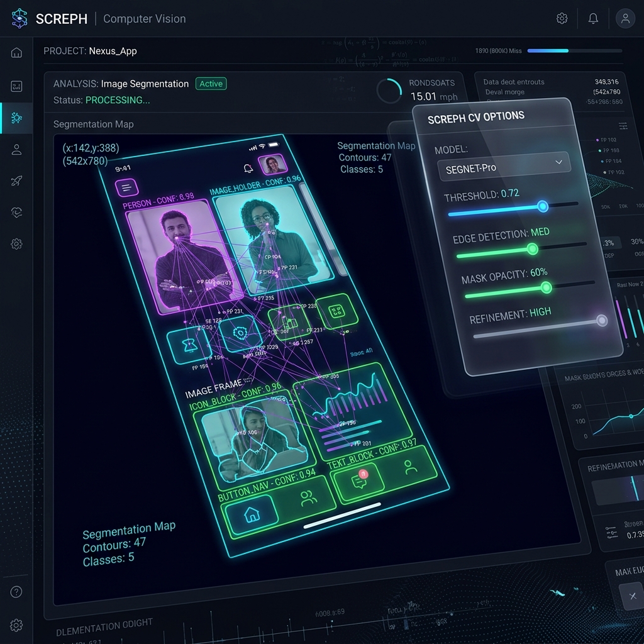Open notifications bell in top header
The width and height of the screenshot is (644, 644).
(593, 18)
